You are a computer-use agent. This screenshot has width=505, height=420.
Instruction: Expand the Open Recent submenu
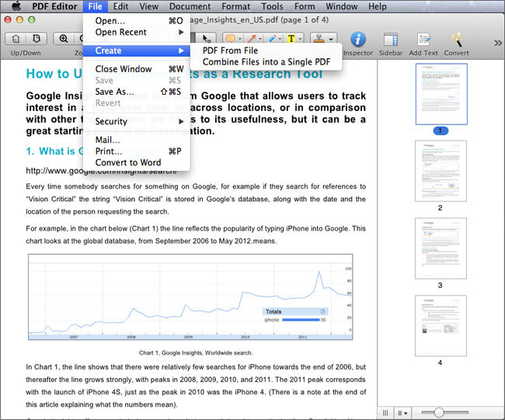pos(137,32)
